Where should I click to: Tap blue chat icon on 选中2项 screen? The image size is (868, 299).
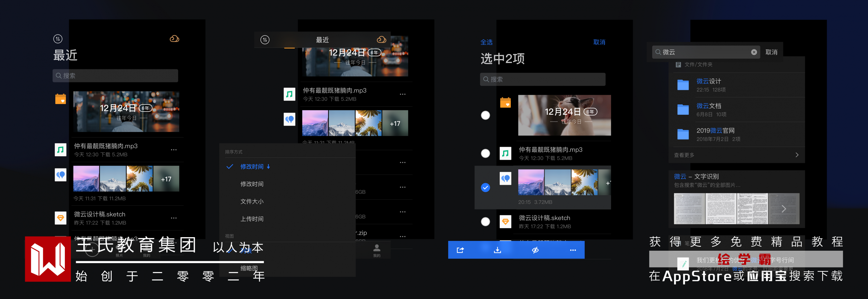[505, 179]
